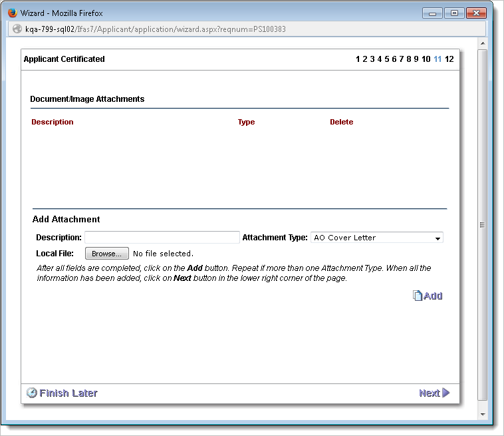504x436 pixels.
Task: Switch to wizard step 5
Action: [x=387, y=59]
